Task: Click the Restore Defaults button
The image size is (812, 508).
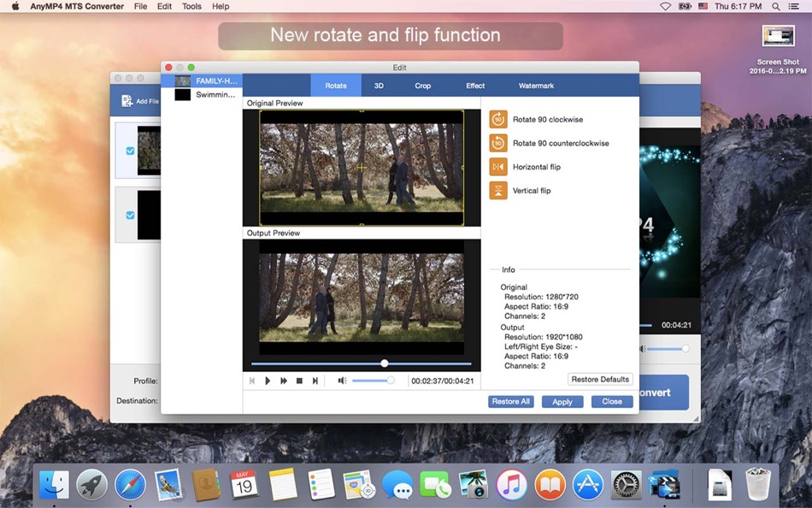Action: coord(600,379)
